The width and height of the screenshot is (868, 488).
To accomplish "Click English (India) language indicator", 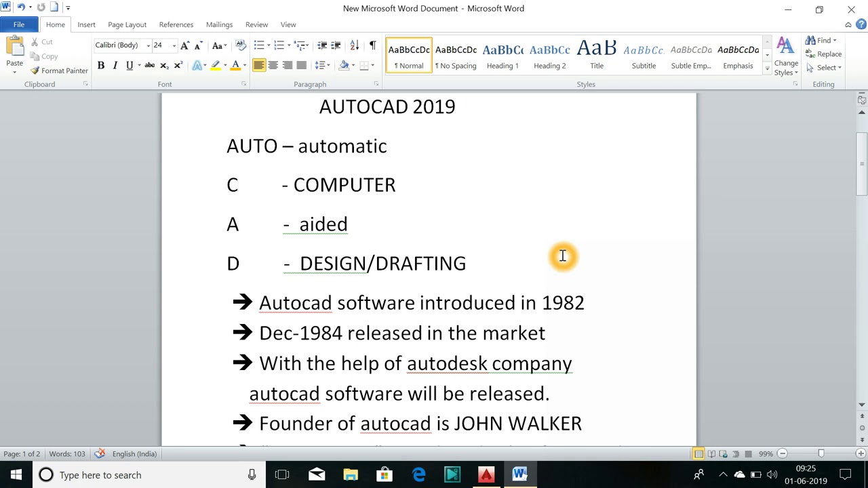I will pyautogui.click(x=134, y=453).
